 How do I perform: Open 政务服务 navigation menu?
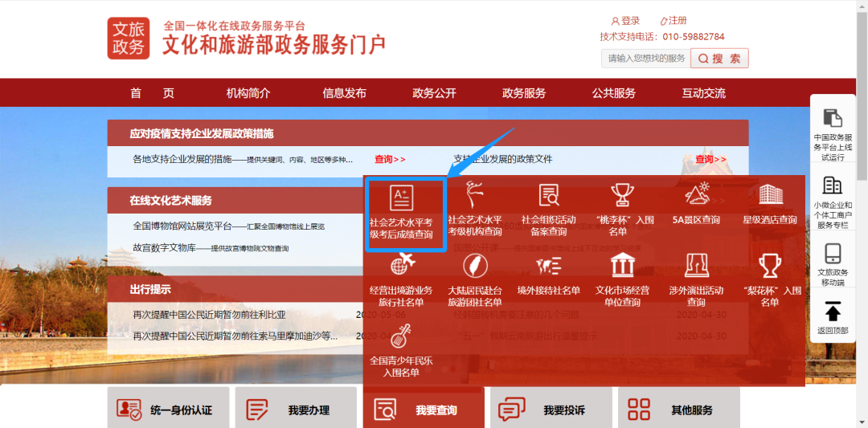pyautogui.click(x=524, y=93)
